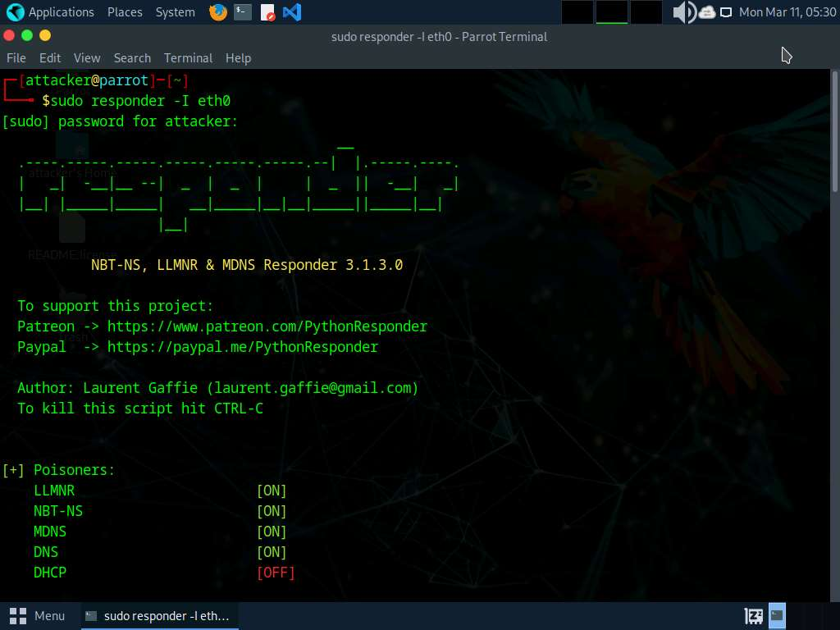Open the Applications menu
Screen dimensions: 840x630
51,12
